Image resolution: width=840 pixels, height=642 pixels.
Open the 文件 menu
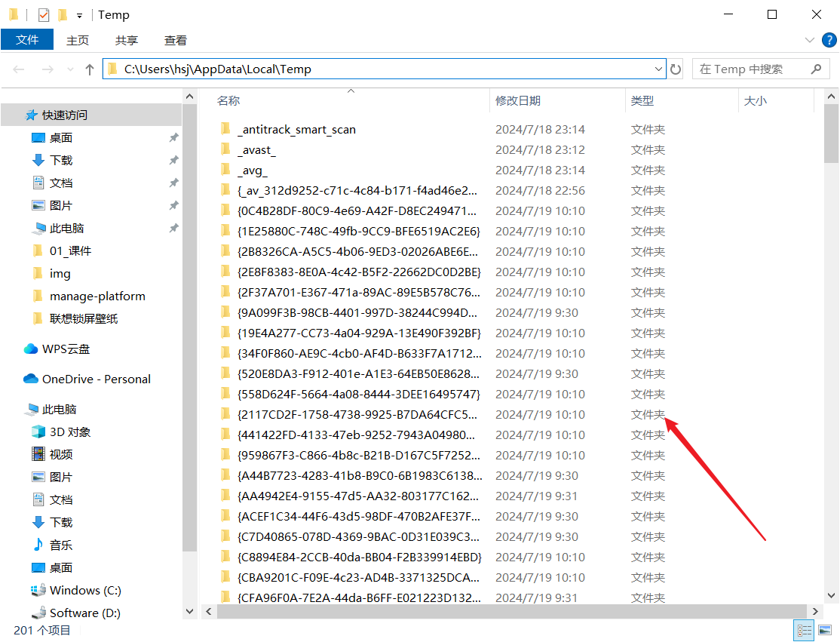tap(27, 40)
